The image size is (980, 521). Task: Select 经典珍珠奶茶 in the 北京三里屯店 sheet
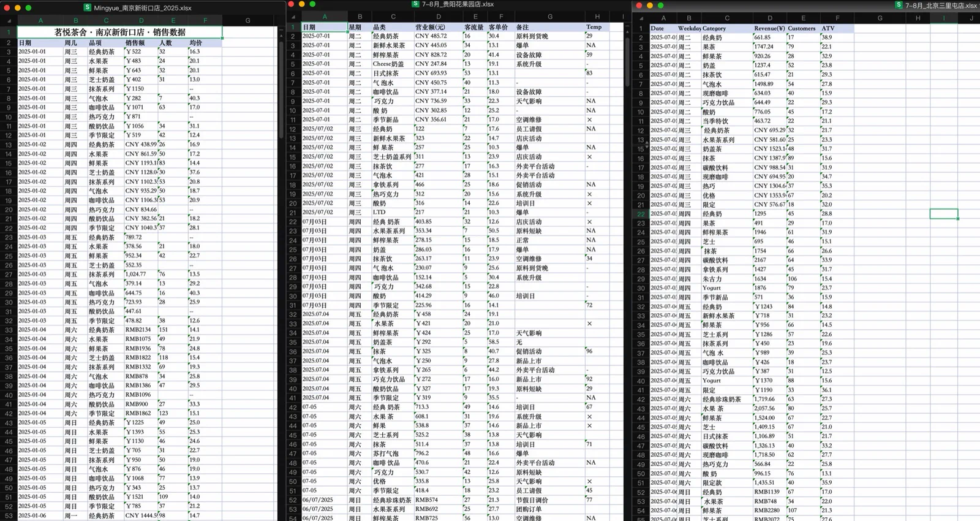tap(727, 399)
